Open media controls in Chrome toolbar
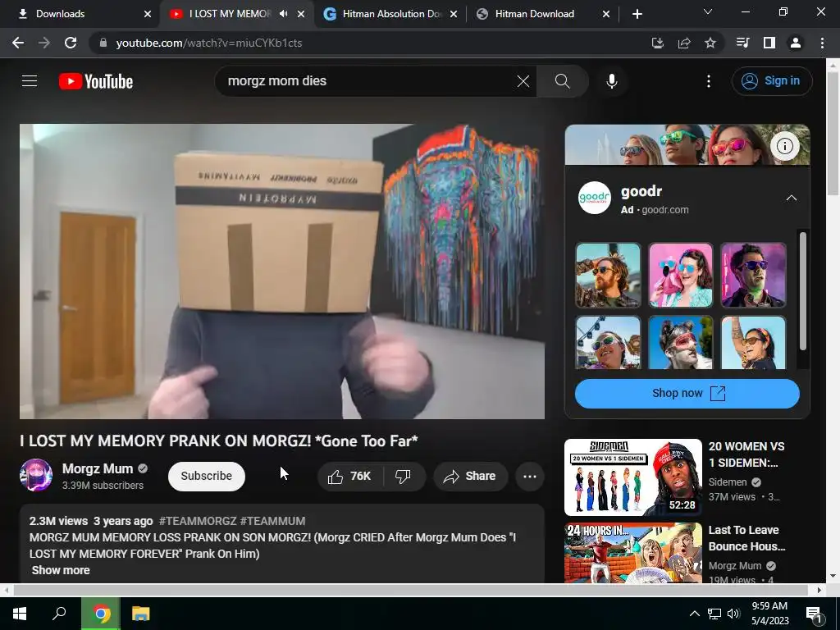Image resolution: width=840 pixels, height=630 pixels. point(742,43)
